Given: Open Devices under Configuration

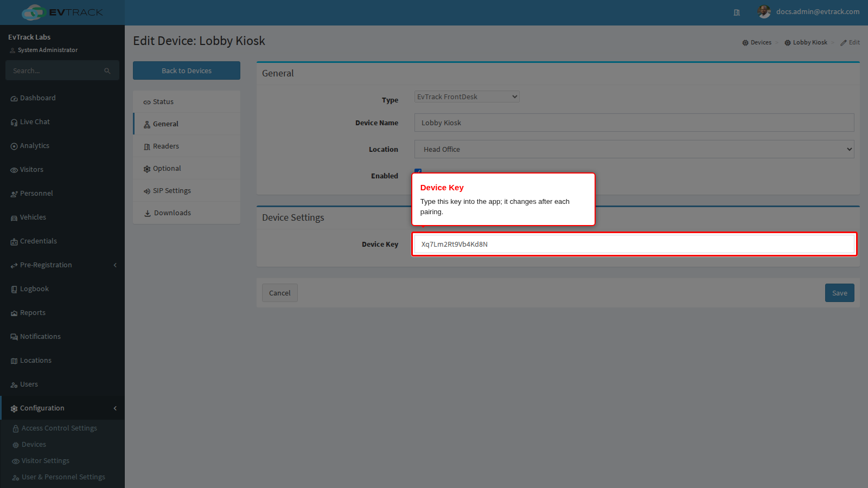Looking at the screenshot, I should coord(62,445).
